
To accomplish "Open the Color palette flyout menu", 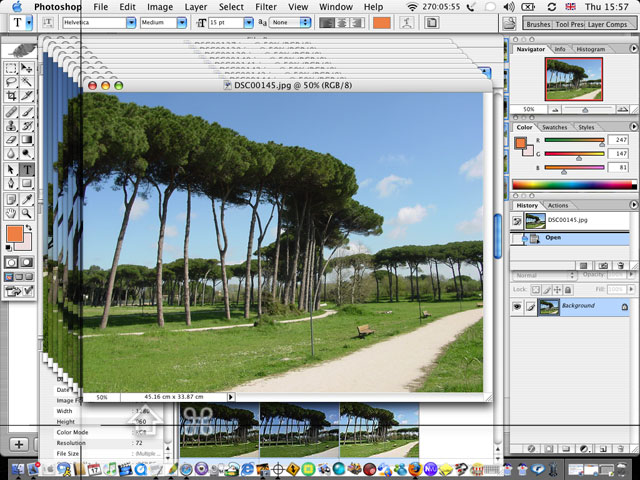I will pyautogui.click(x=634, y=127).
